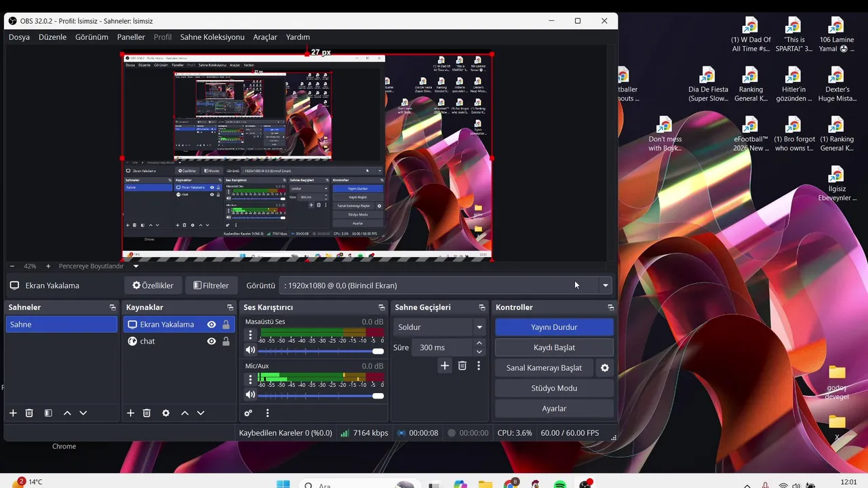Toggle lock on chat source

226,342
